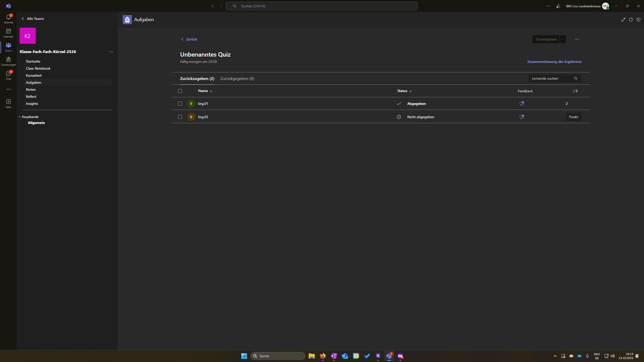Viewport: 644px width, 362px height.
Task: Open Zuweisungen backpack icon in sidebar
Action: pyautogui.click(x=9, y=61)
